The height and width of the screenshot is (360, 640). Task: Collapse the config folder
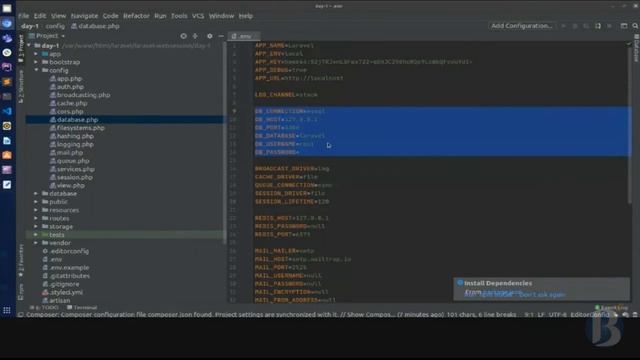36,70
